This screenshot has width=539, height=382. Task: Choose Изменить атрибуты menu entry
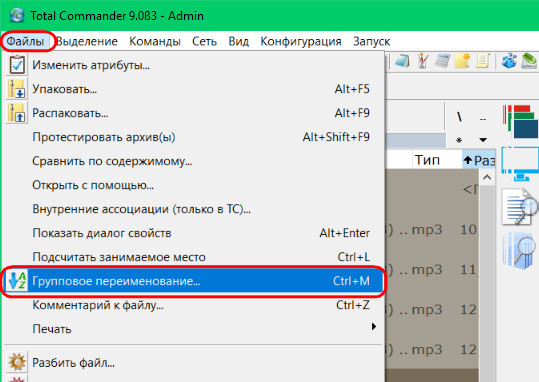pyautogui.click(x=194, y=65)
